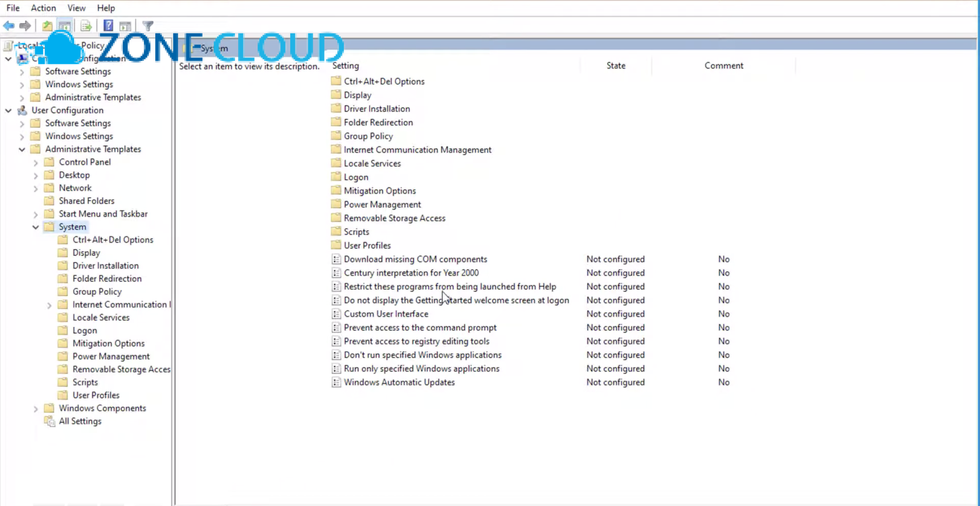Select Folder Redirection in the tree
Screen dimensions: 980x506
click(107, 279)
